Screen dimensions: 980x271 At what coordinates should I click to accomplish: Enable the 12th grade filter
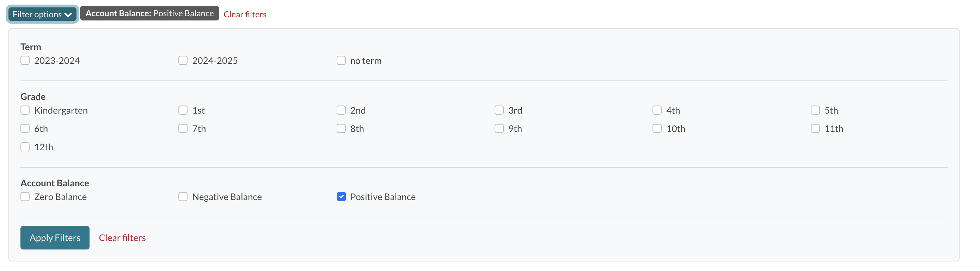[x=25, y=147]
